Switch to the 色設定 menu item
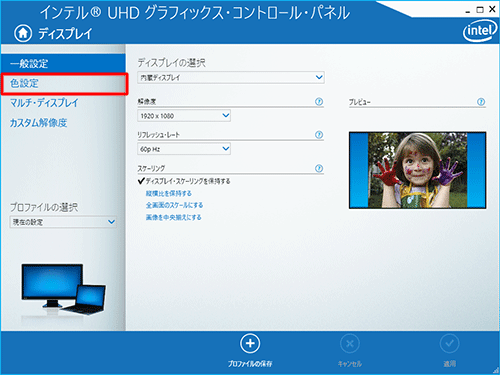The image size is (500, 375). 64,83
